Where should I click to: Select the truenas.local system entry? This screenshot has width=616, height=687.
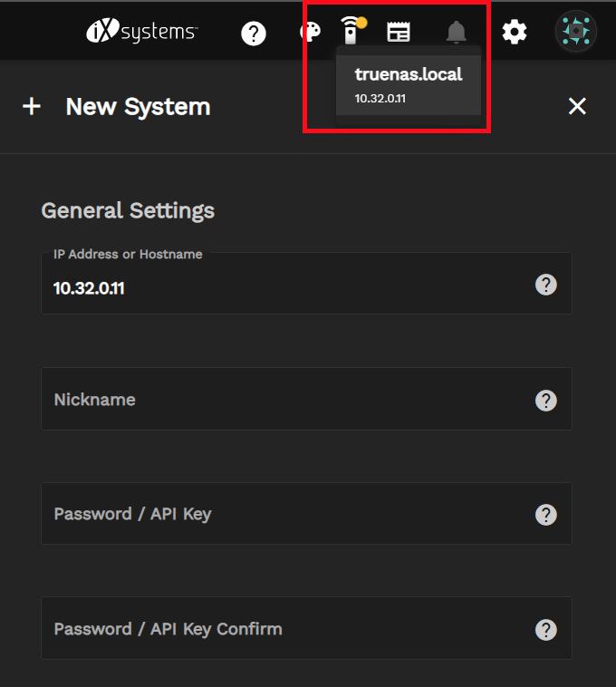408,83
